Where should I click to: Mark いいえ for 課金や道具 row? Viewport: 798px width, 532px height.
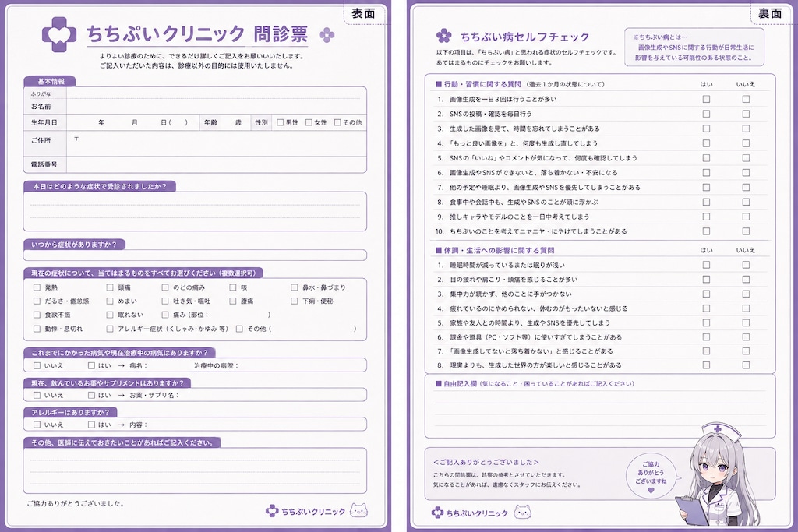coord(746,336)
